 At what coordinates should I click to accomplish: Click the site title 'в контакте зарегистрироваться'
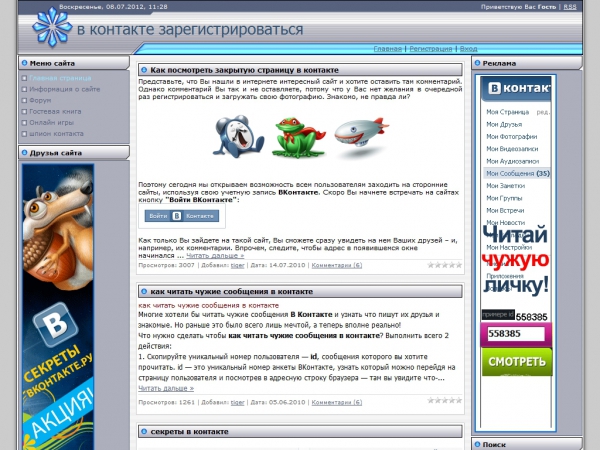[190, 29]
